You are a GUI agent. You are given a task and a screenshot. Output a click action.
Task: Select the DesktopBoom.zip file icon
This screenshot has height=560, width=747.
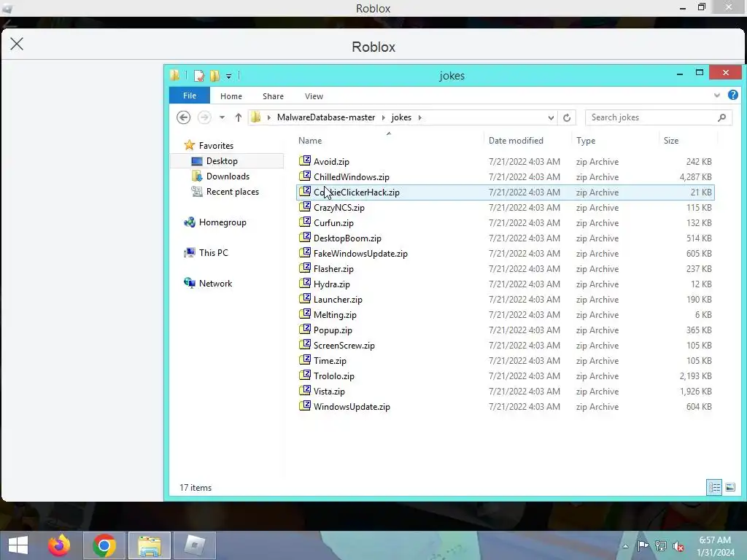pos(305,238)
